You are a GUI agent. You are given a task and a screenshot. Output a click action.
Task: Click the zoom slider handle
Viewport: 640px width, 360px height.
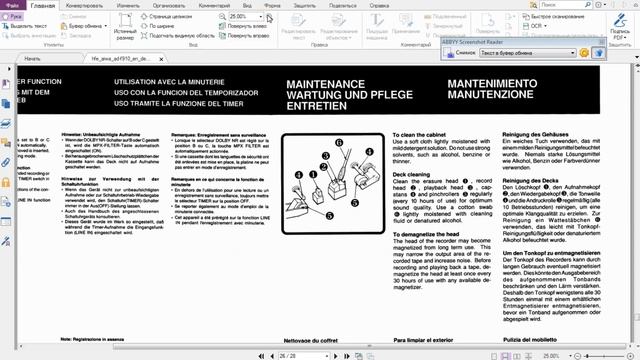pyautogui.click(x=587, y=356)
